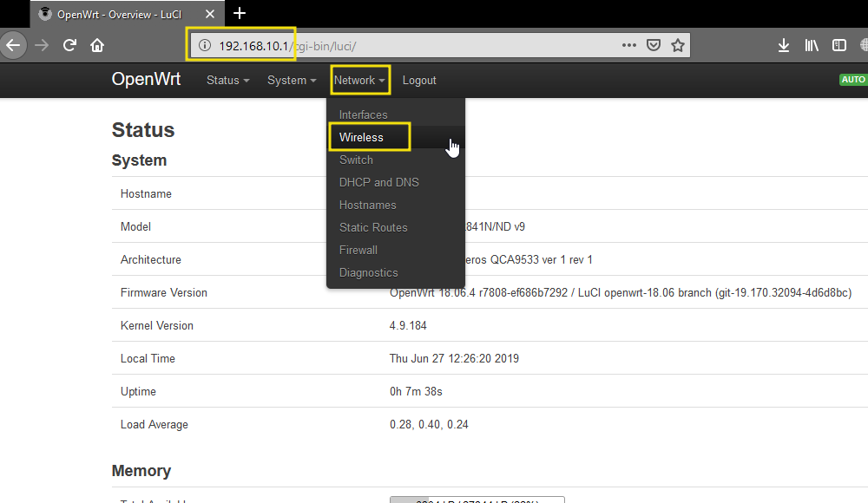This screenshot has width=868, height=503.
Task: Click the Hostname row label
Action: click(146, 193)
